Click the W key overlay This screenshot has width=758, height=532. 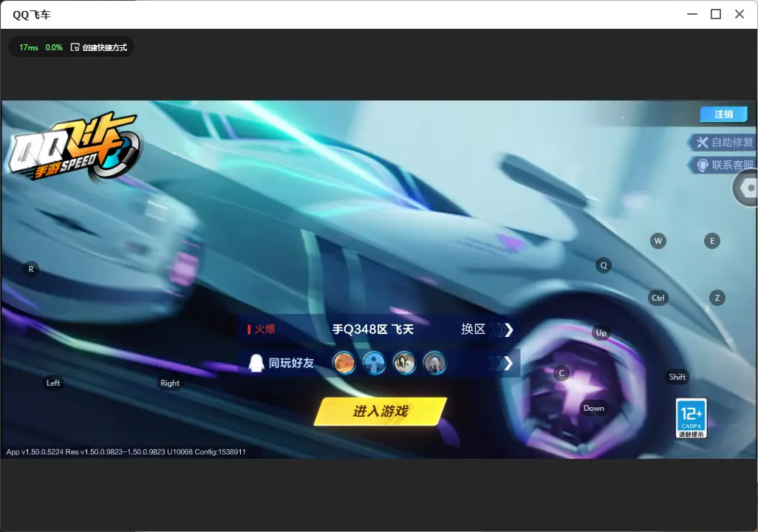click(658, 241)
